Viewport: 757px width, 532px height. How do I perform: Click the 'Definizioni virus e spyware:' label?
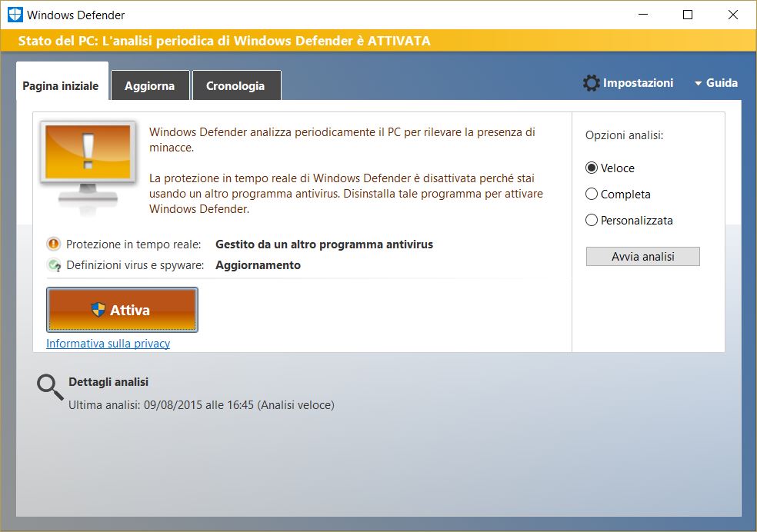[x=135, y=265]
